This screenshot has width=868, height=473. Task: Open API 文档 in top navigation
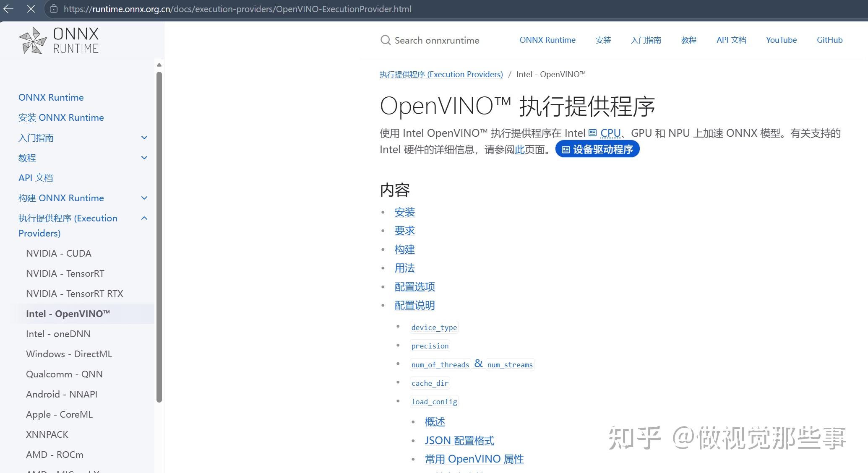[731, 40]
